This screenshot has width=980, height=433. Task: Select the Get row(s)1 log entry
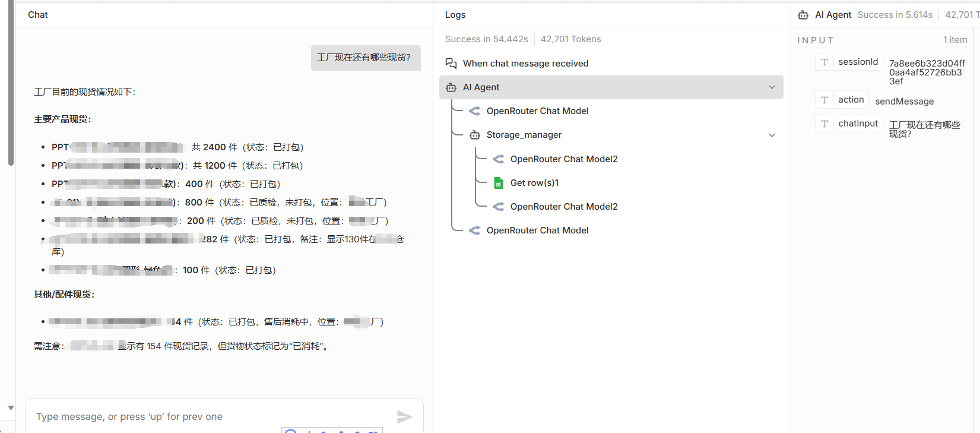[534, 183]
